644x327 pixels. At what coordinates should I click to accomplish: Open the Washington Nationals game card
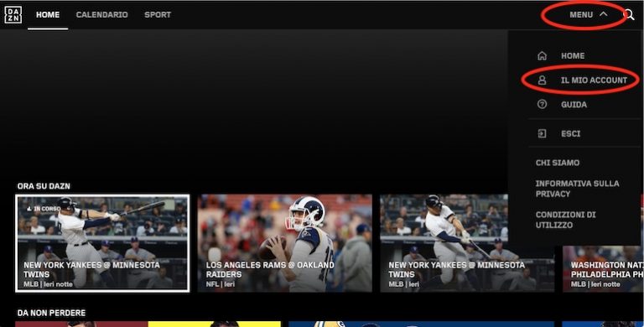[x=603, y=269]
